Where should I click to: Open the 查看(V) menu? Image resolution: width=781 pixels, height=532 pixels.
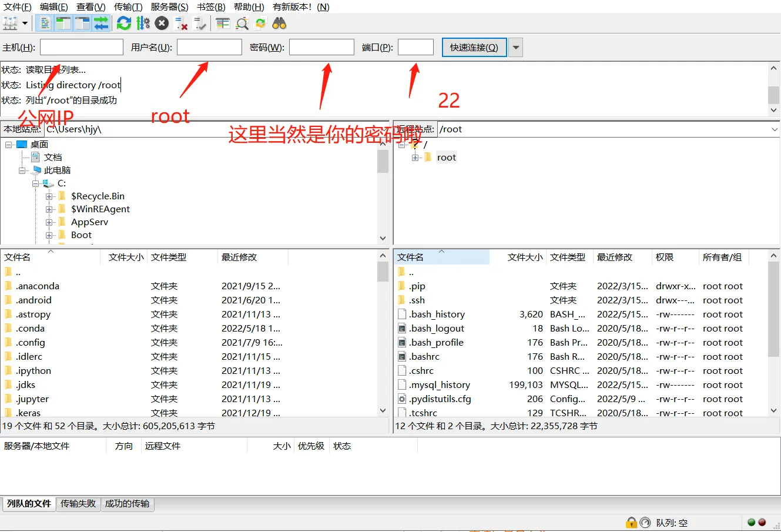coord(91,7)
